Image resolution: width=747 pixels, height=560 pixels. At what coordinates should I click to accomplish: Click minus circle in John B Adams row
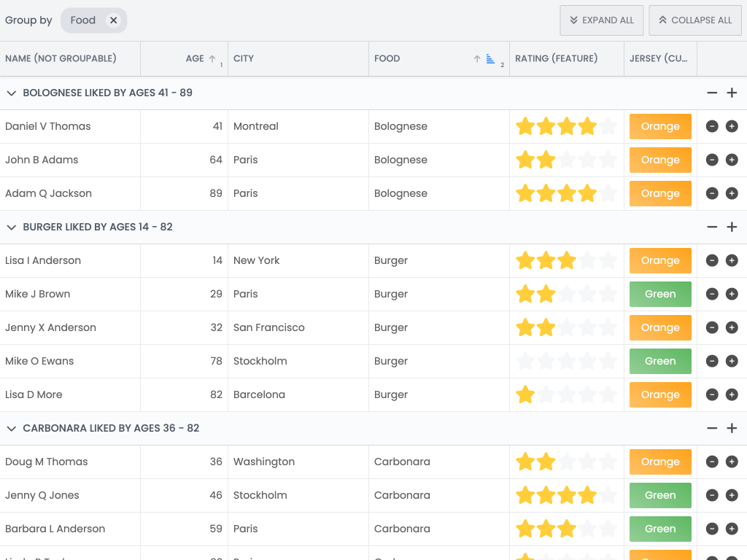pos(712,160)
